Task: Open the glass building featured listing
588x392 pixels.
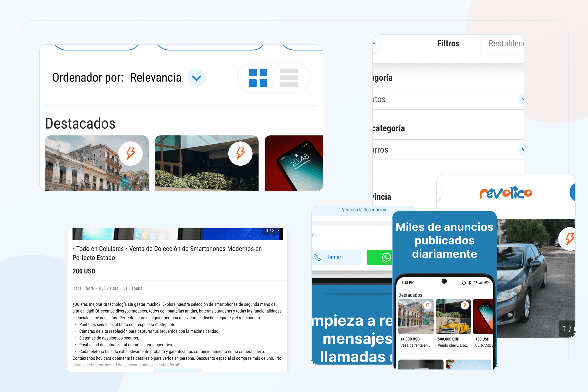Action: [207, 163]
